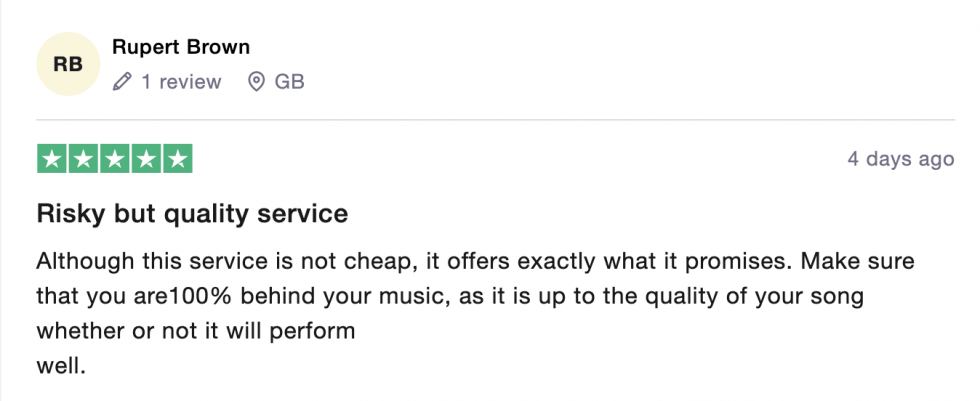Image resolution: width=980 pixels, height=401 pixels.
Task: Click the fifth green rating star
Action: [x=178, y=159]
